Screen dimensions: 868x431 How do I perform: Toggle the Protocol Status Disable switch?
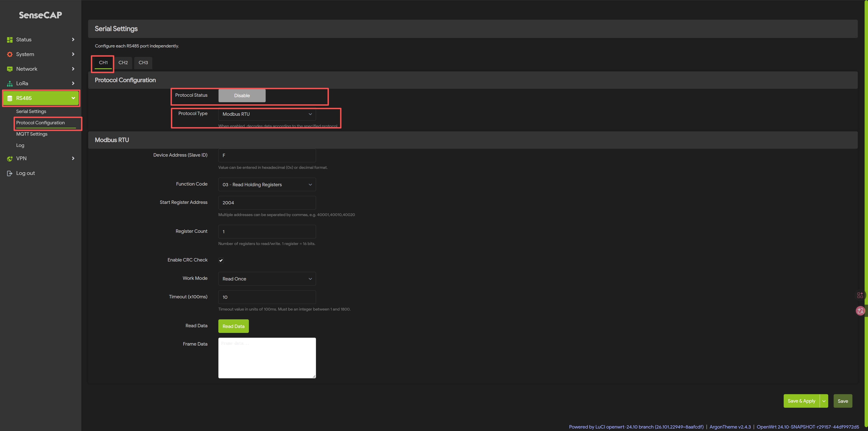point(242,96)
